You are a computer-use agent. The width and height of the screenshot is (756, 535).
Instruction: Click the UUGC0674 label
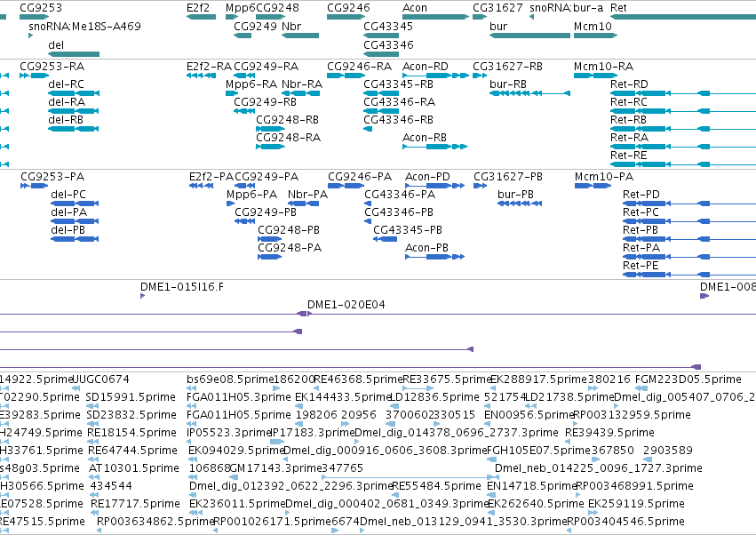pyautogui.click(x=102, y=379)
